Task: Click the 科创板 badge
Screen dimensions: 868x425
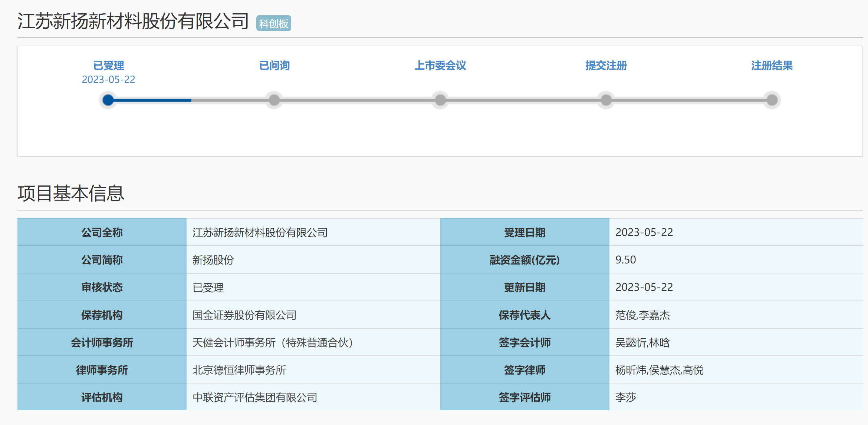Action: click(273, 24)
